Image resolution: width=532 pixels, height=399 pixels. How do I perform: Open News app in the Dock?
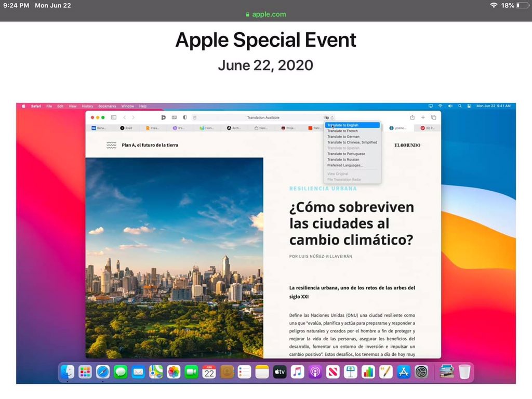pyautogui.click(x=332, y=372)
